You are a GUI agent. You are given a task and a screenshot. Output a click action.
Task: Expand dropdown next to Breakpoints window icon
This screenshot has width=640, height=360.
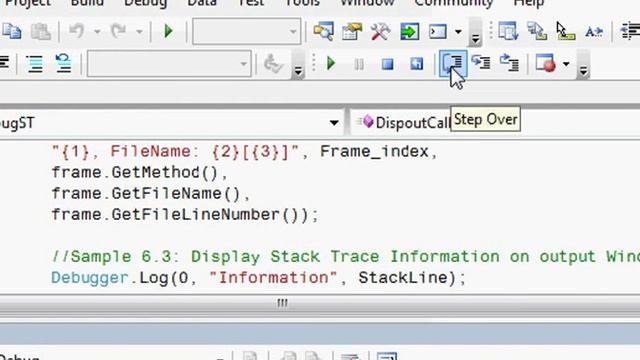click(566, 64)
